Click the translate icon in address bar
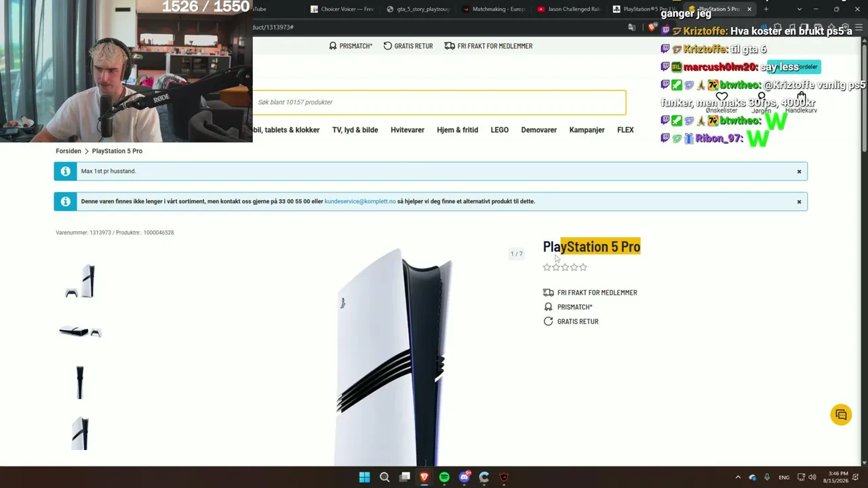The image size is (868, 488). 632,27
